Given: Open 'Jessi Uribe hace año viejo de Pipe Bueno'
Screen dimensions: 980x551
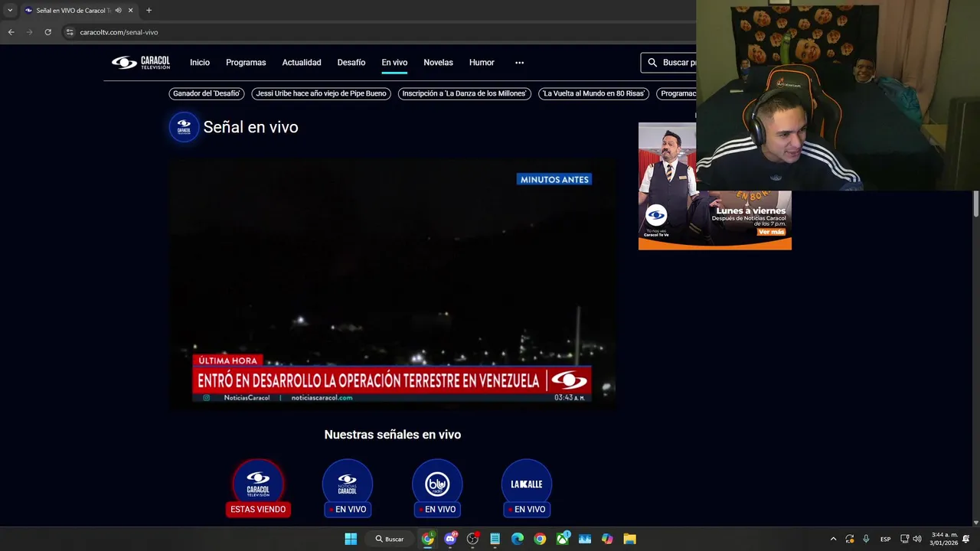Looking at the screenshot, I should (x=321, y=93).
